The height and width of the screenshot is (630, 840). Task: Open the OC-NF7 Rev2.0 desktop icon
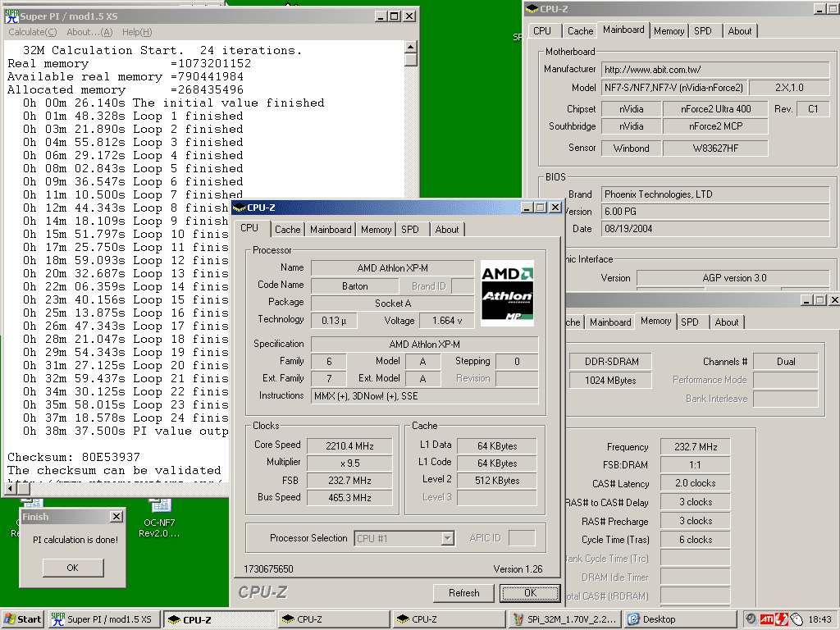[160, 518]
